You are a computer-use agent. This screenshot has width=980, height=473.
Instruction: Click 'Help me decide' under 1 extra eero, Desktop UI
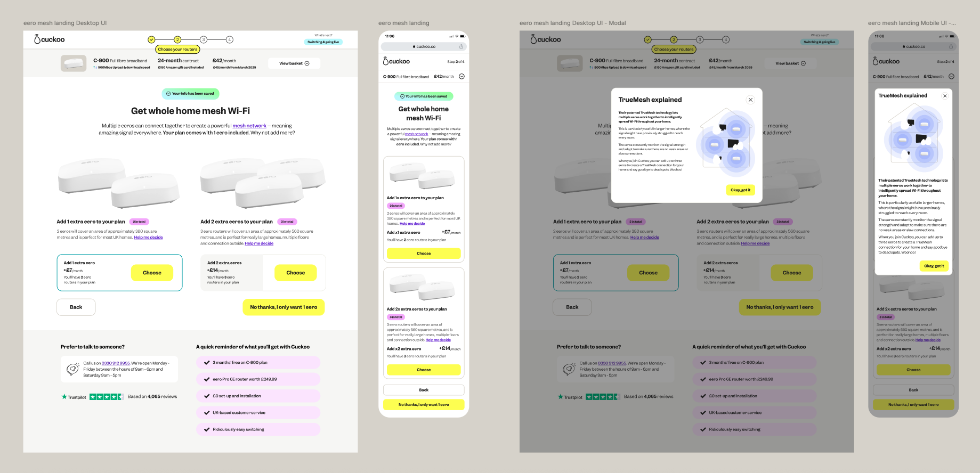coord(148,238)
